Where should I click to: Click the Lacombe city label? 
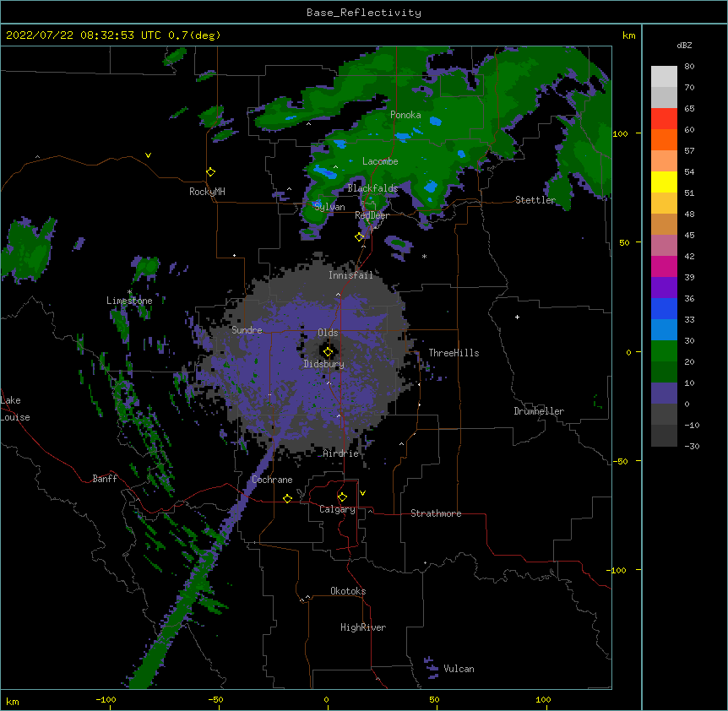pyautogui.click(x=380, y=161)
